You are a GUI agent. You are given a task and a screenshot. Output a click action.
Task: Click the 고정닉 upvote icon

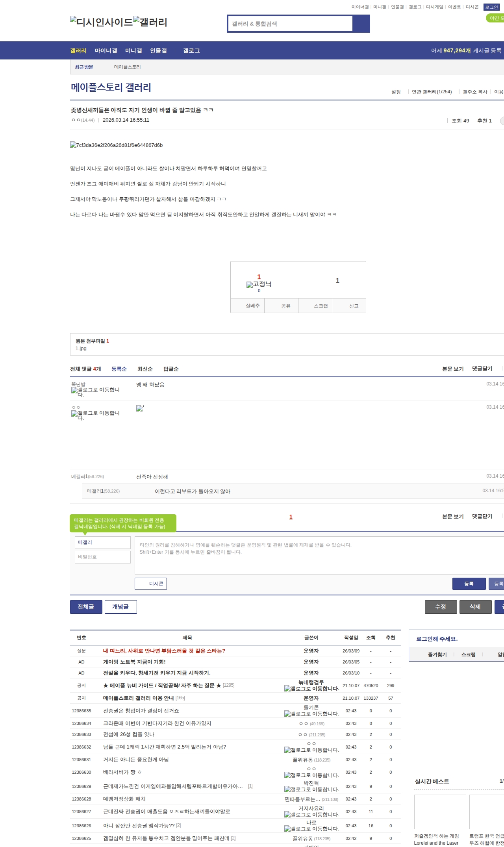[x=259, y=284]
